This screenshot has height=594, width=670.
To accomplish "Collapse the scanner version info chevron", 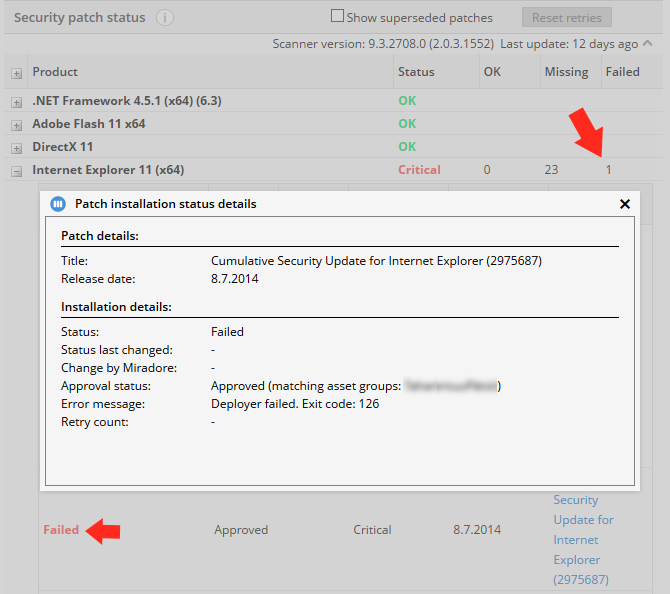I will pyautogui.click(x=648, y=43).
